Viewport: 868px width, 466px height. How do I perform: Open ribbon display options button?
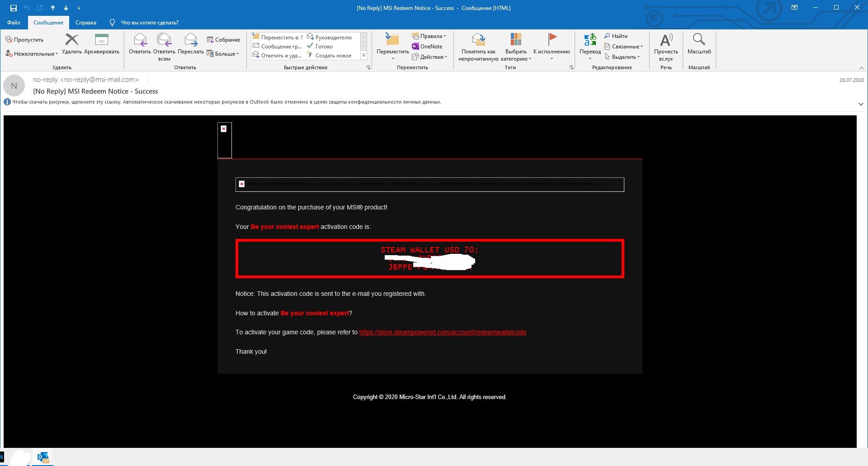pyautogui.click(x=794, y=8)
